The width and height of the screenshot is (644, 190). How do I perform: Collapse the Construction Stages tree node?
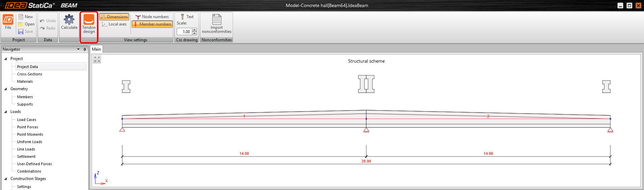(5, 179)
